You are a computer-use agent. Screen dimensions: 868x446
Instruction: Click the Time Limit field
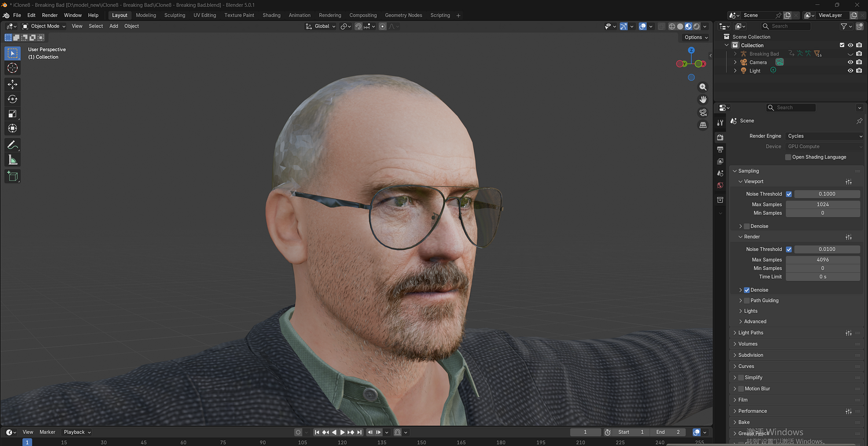823,277
